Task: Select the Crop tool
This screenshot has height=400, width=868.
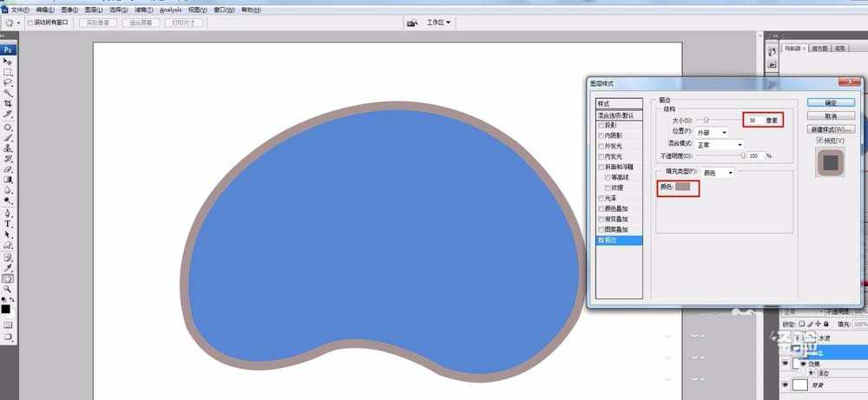Action: click(x=8, y=103)
